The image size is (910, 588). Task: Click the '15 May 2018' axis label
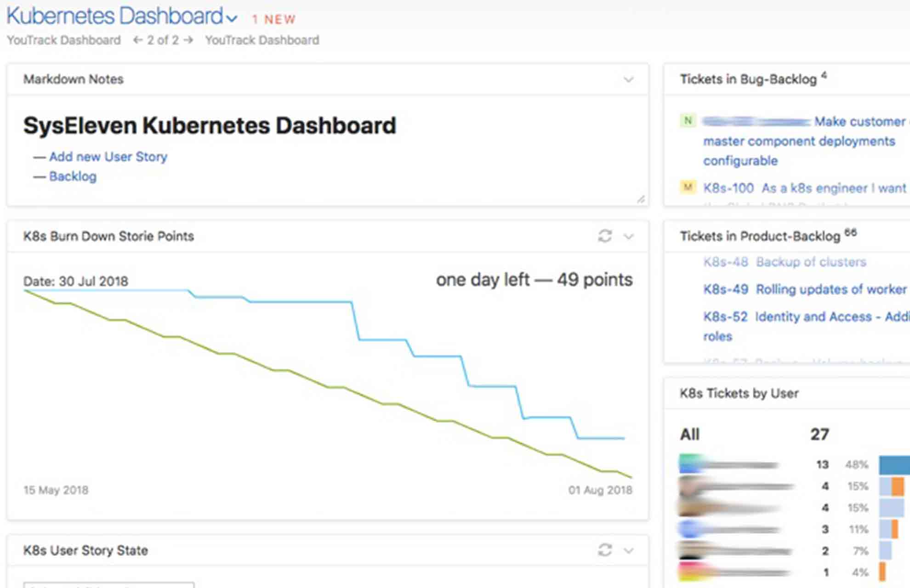(x=56, y=490)
